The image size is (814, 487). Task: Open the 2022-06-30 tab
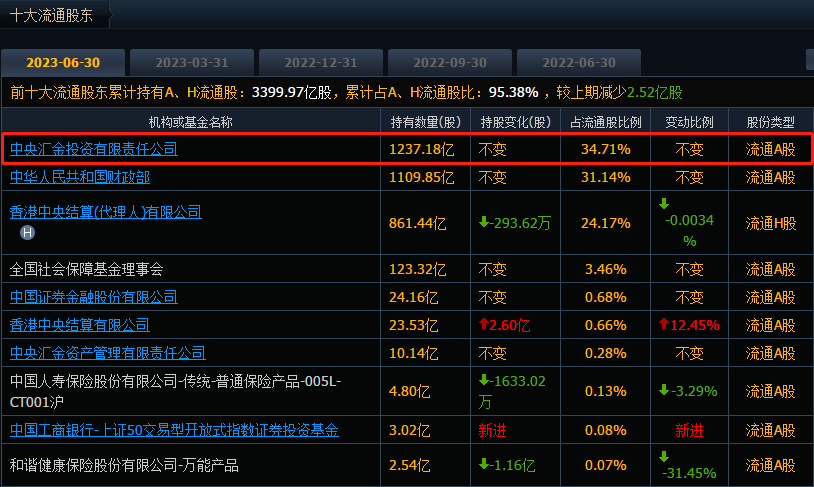click(579, 63)
